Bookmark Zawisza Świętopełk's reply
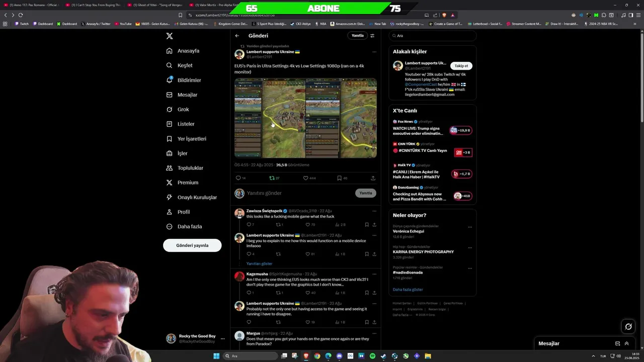 coord(367,225)
